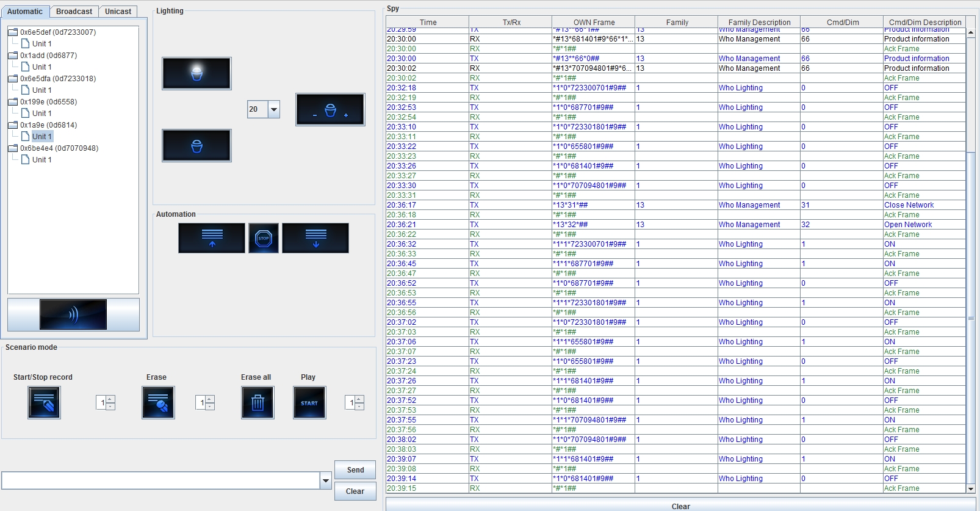Select Unit 1 under 0x6e5dfa
This screenshot has width=980, height=511.
(41, 90)
